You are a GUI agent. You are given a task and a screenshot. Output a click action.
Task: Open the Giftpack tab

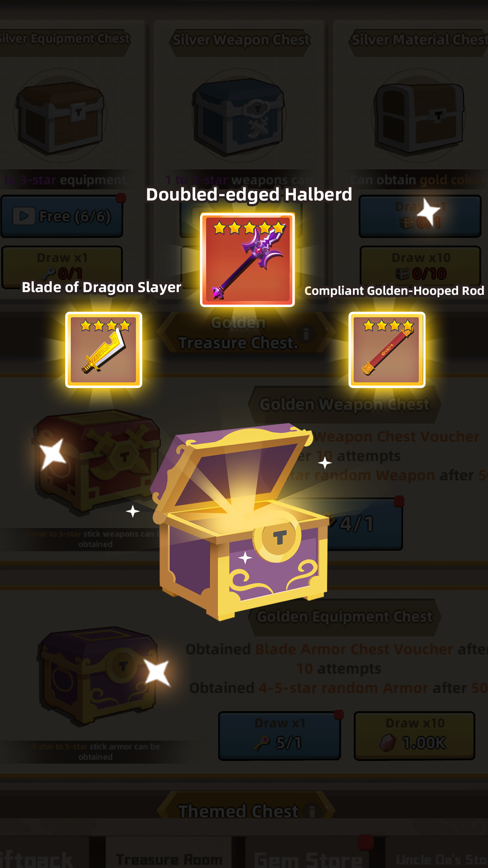(37, 859)
